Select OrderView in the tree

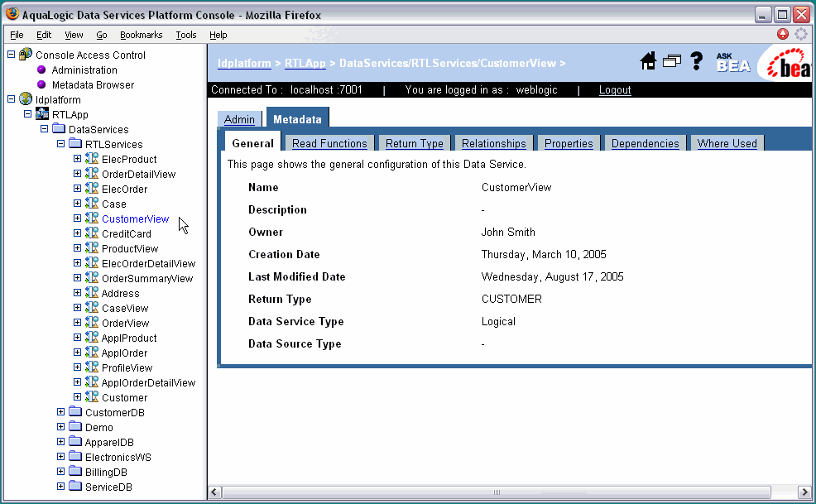coord(126,323)
